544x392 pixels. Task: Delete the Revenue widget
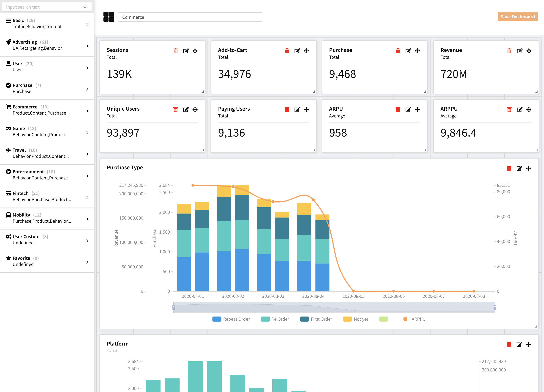pyautogui.click(x=509, y=51)
